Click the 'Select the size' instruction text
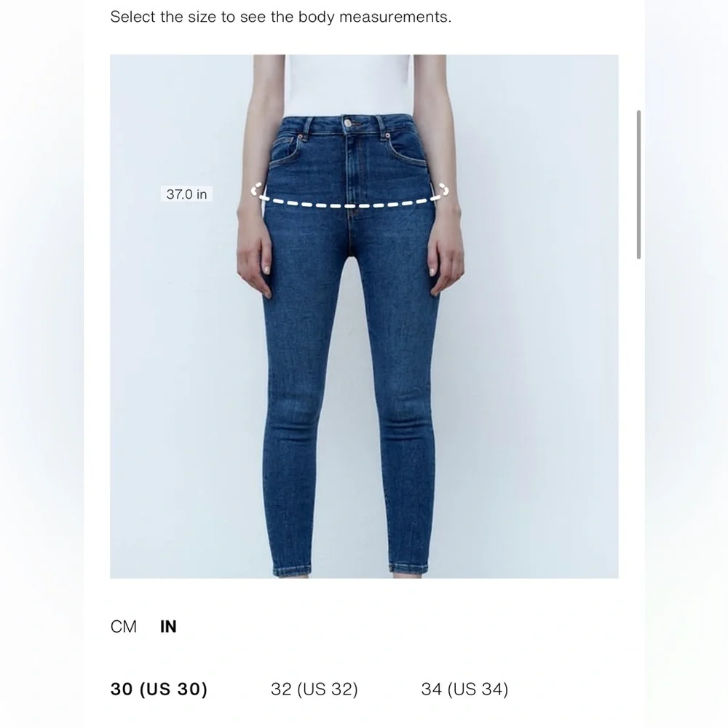The width and height of the screenshot is (728, 728). pos(280,17)
